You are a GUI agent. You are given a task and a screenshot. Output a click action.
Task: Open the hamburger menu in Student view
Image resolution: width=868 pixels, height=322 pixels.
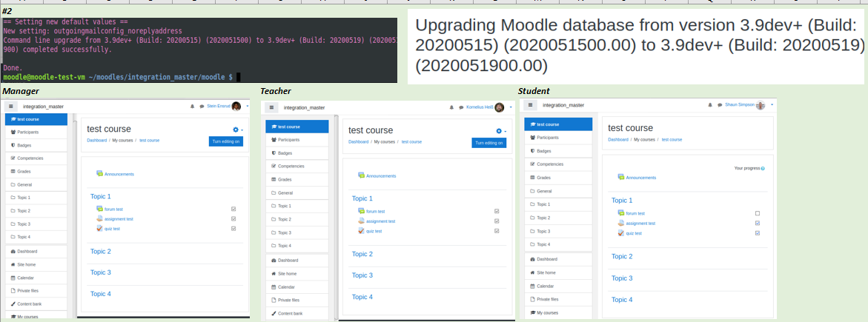(530, 104)
